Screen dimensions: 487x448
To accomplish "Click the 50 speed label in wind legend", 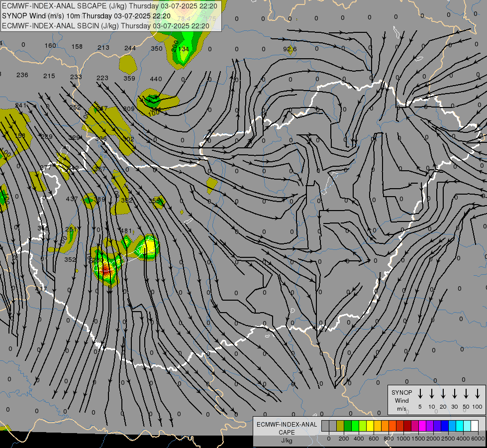I will click(x=466, y=407).
